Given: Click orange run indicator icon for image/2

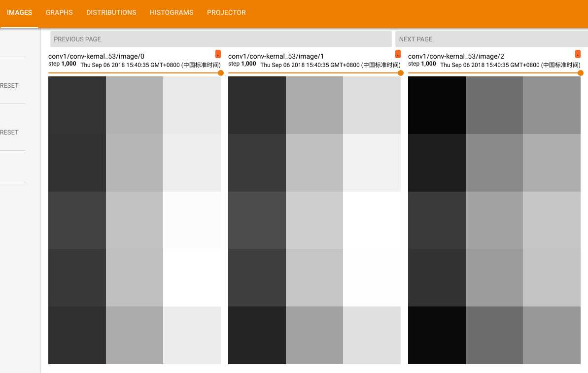Looking at the screenshot, I should 578,54.
